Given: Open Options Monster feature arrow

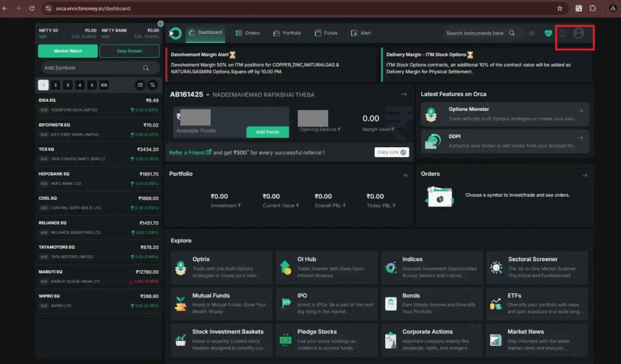Looking at the screenshot, I should pyautogui.click(x=580, y=111).
